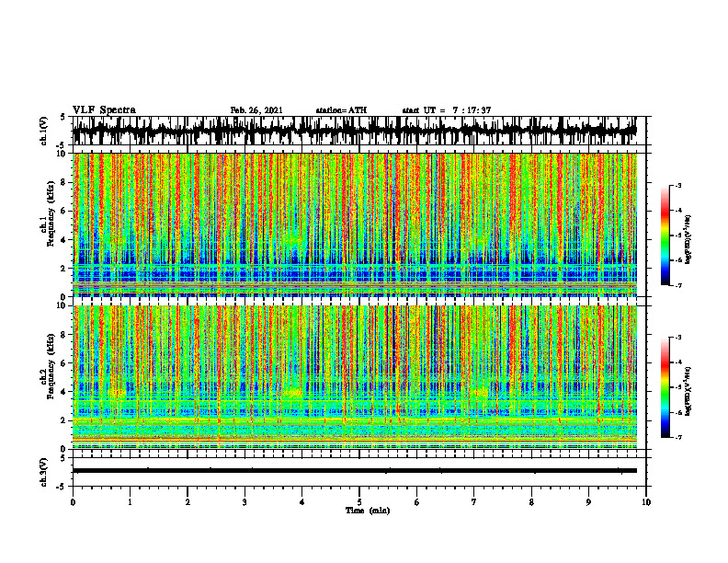
Task: Click the ch.1 color bar "log(PSD)" label
Action: [x=688, y=240]
